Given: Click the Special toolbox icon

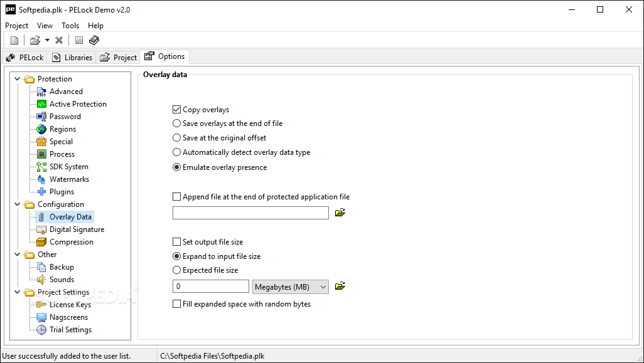Looking at the screenshot, I should 41,142.
